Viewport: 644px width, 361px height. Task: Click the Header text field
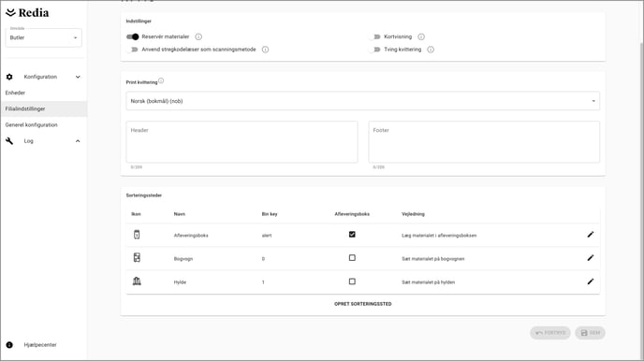(241, 142)
